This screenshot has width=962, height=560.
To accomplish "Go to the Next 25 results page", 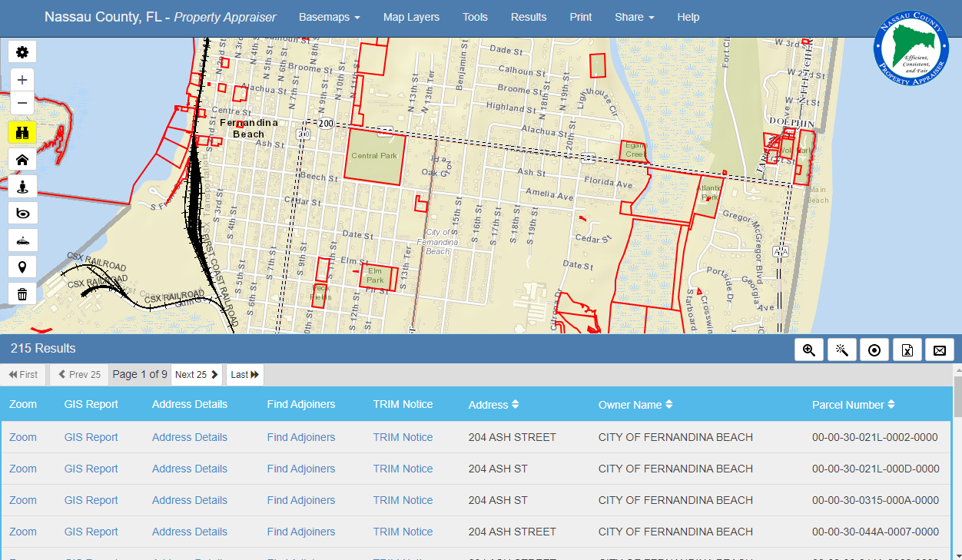I will pos(196,375).
